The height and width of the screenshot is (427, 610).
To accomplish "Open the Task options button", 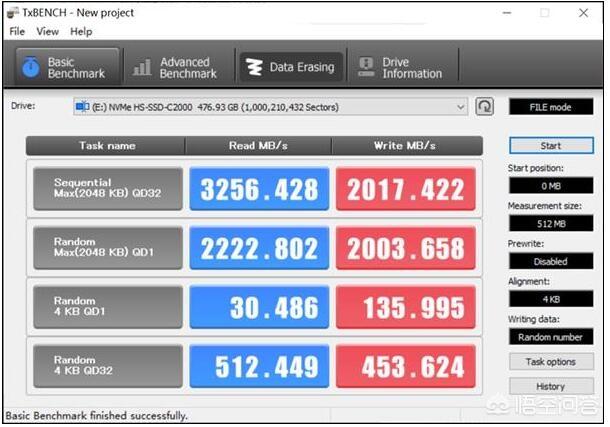I will (x=551, y=362).
